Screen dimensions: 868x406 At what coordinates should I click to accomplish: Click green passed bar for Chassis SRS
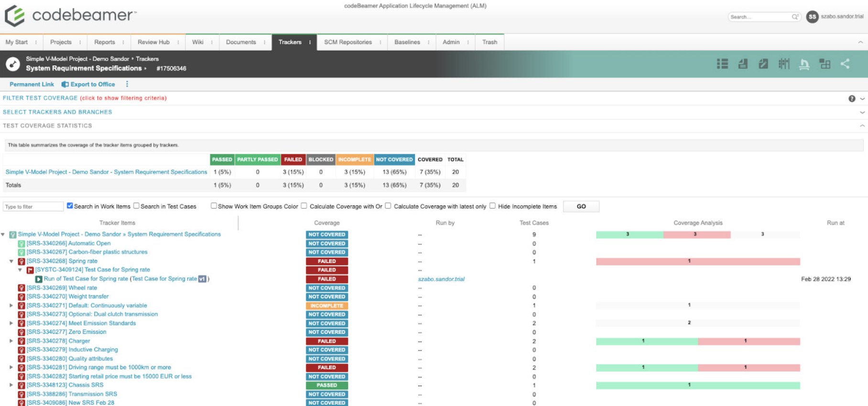697,385
